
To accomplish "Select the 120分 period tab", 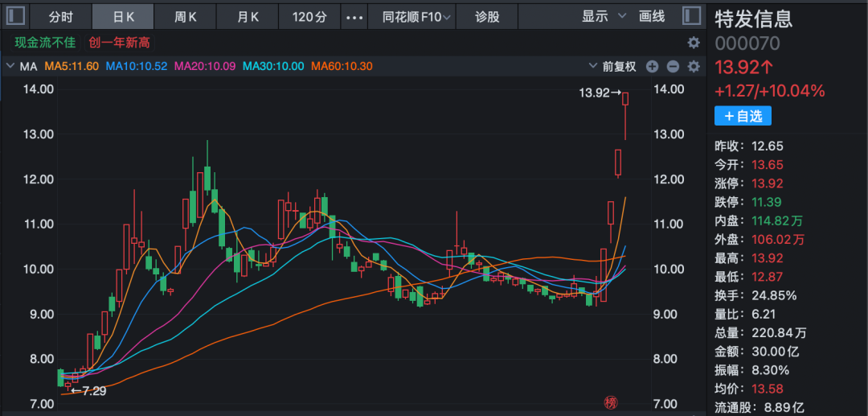I will tap(309, 17).
